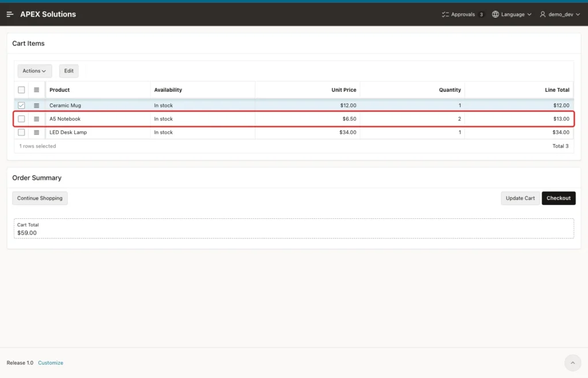The width and height of the screenshot is (588, 378).
Task: Expand the demo_dev account dropdown chevron
Action: (x=578, y=14)
